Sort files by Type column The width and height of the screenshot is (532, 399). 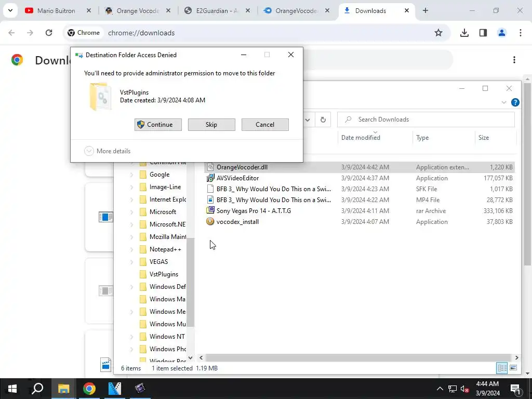(422, 137)
